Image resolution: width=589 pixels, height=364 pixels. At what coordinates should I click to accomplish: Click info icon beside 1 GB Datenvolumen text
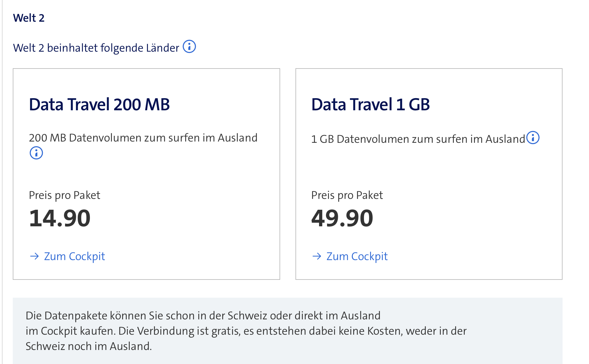coord(533,138)
